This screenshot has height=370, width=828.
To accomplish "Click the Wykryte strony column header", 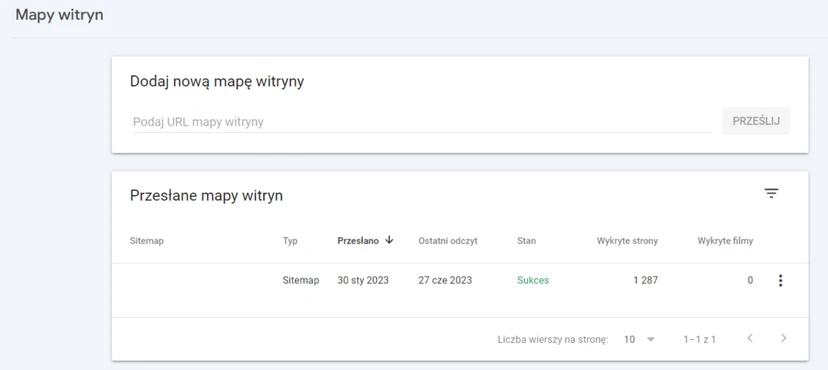I will (x=627, y=241).
